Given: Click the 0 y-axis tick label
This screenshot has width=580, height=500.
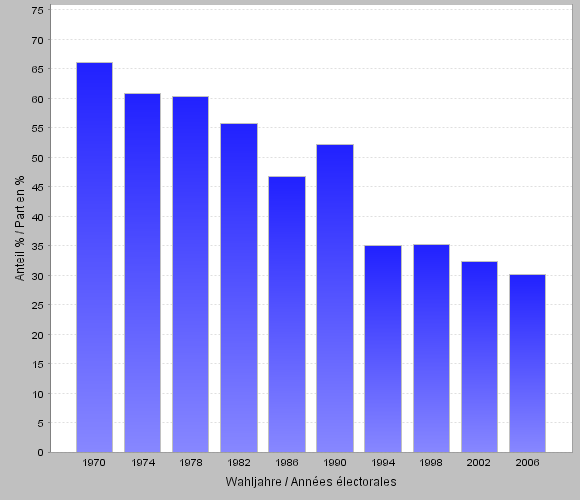Looking at the screenshot, I should pyautogui.click(x=40, y=453).
